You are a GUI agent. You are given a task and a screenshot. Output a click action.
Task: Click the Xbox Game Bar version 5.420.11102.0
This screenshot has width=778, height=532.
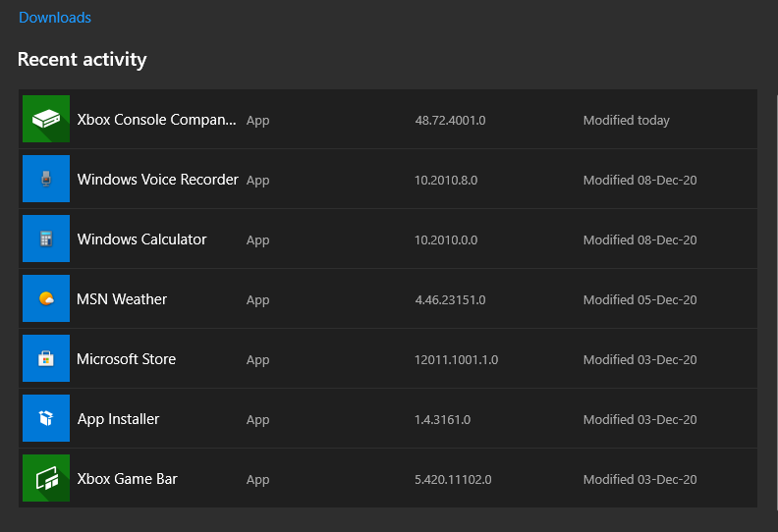(x=453, y=480)
